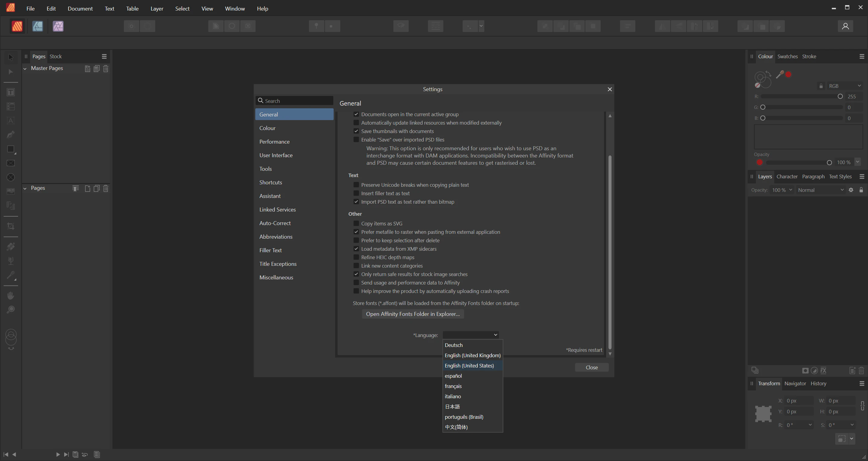Viewport: 868px width, 461px height.
Task: Click the colour picker eyedropper icon
Action: pyautogui.click(x=779, y=75)
